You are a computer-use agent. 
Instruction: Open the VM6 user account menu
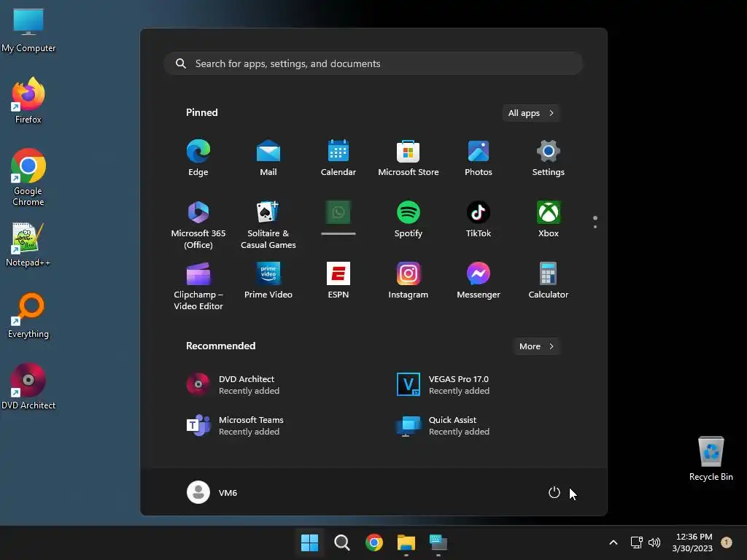pyautogui.click(x=212, y=492)
